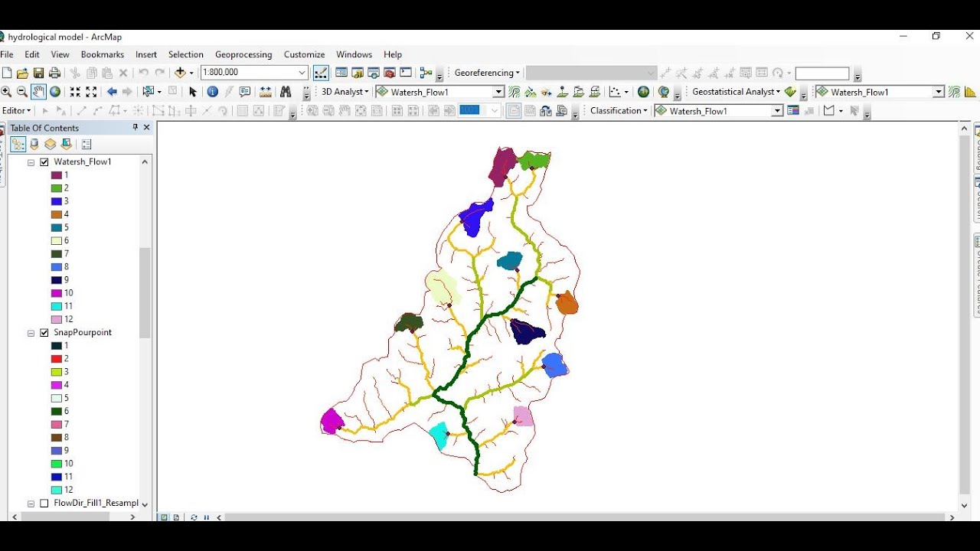
Task: Open the Selection menu
Action: click(x=186, y=54)
